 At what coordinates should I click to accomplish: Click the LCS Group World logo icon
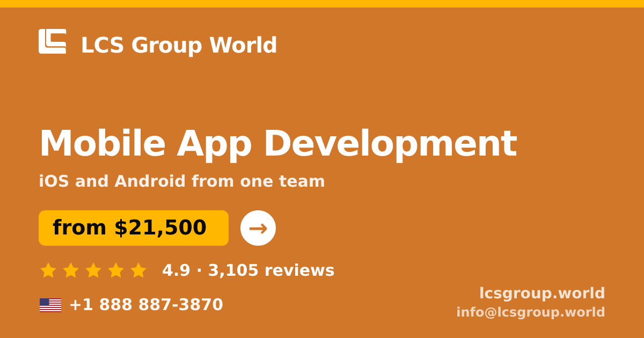[x=53, y=41]
